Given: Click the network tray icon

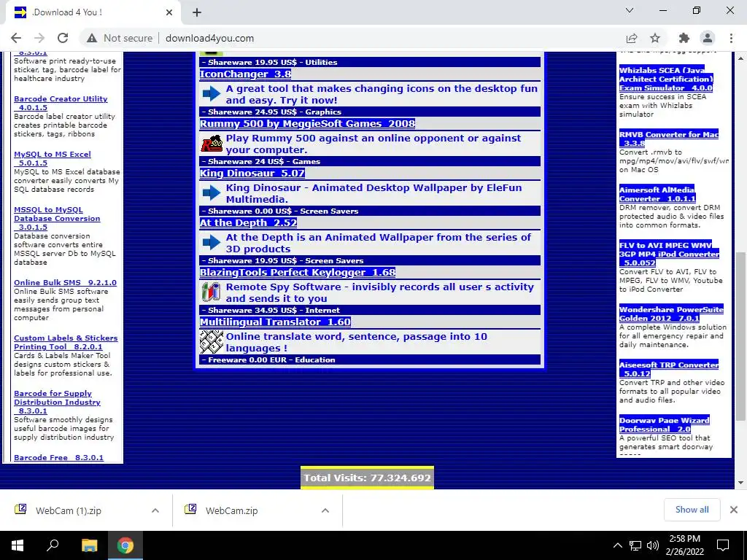Looking at the screenshot, I should point(635,545).
